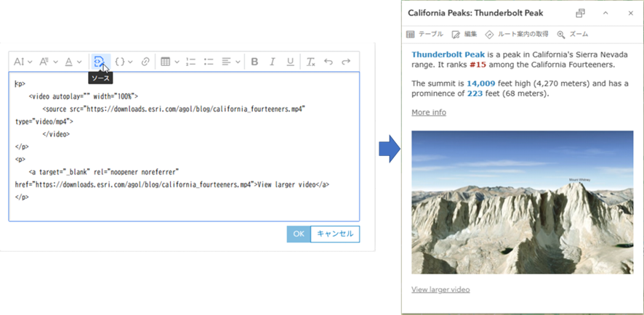
Task: Open the curly braces field insert dropdown
Action: [124, 62]
